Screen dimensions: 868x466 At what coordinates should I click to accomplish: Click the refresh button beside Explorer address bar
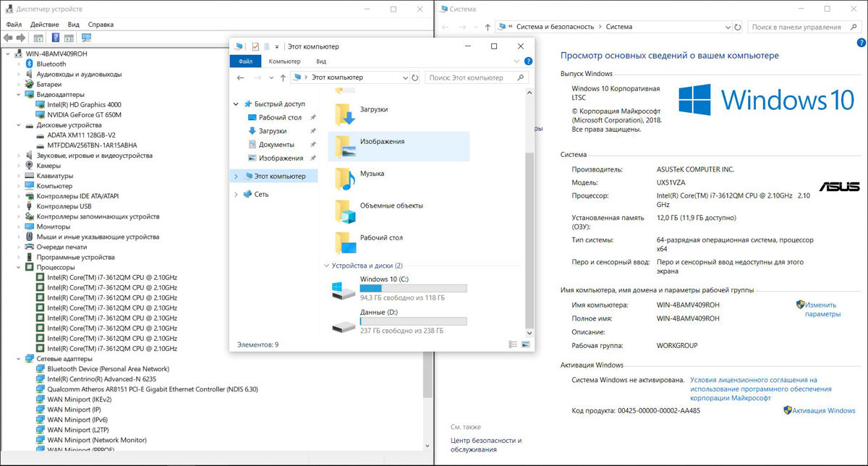[414, 77]
